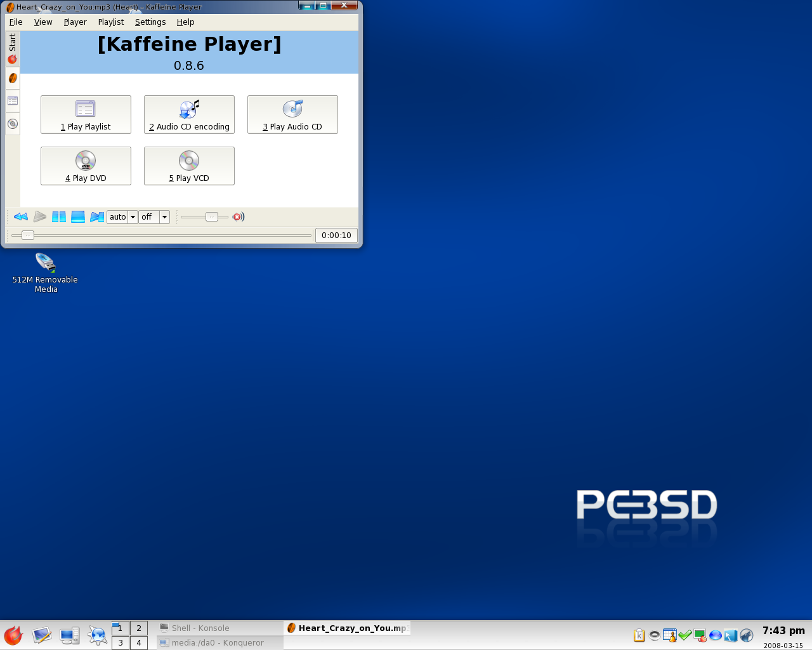The image size is (812, 650).
Task: Activate the media:/da0 - Konqueror taskbar entry
Action: [x=219, y=642]
